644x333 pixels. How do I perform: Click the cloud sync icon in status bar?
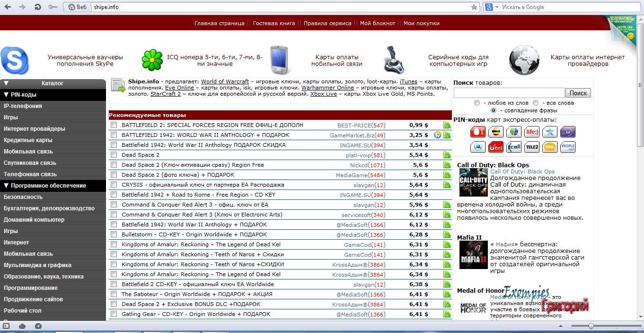[22, 326]
